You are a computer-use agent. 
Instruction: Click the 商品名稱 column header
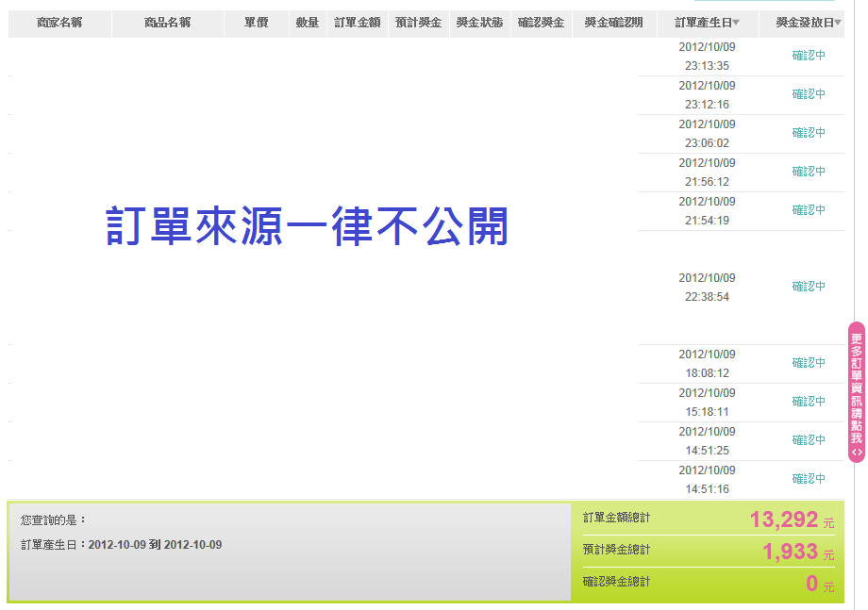(168, 23)
